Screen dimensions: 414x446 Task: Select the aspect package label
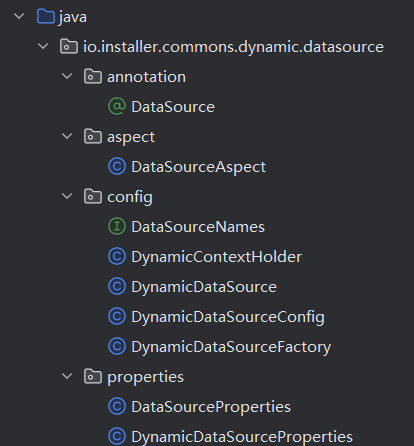(x=131, y=138)
